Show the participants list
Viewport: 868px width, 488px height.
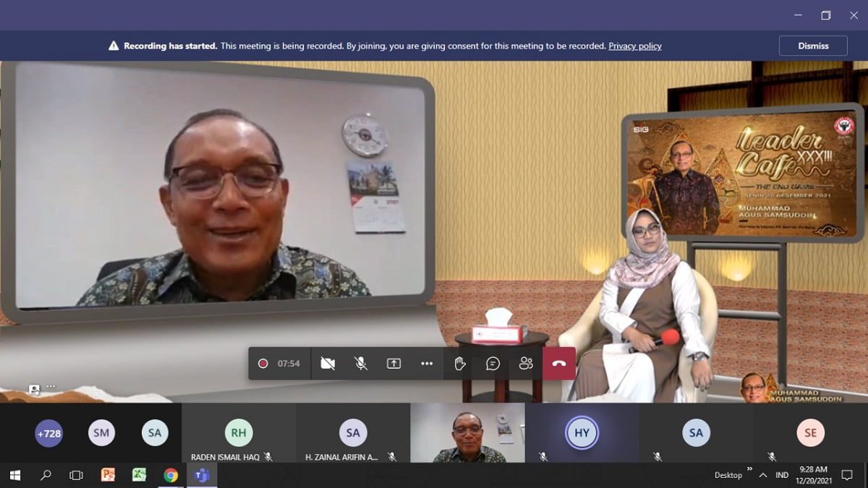point(526,364)
